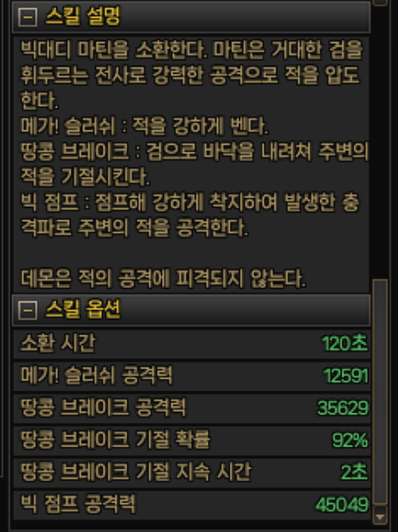Collapse the 스킬 옵션 section minus icon
The height and width of the screenshot is (532, 398).
tap(28, 310)
